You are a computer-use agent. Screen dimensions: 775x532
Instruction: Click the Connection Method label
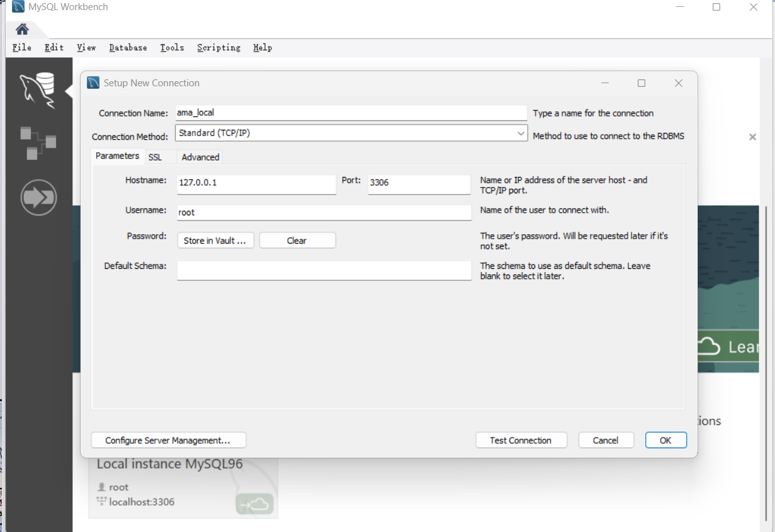130,137
